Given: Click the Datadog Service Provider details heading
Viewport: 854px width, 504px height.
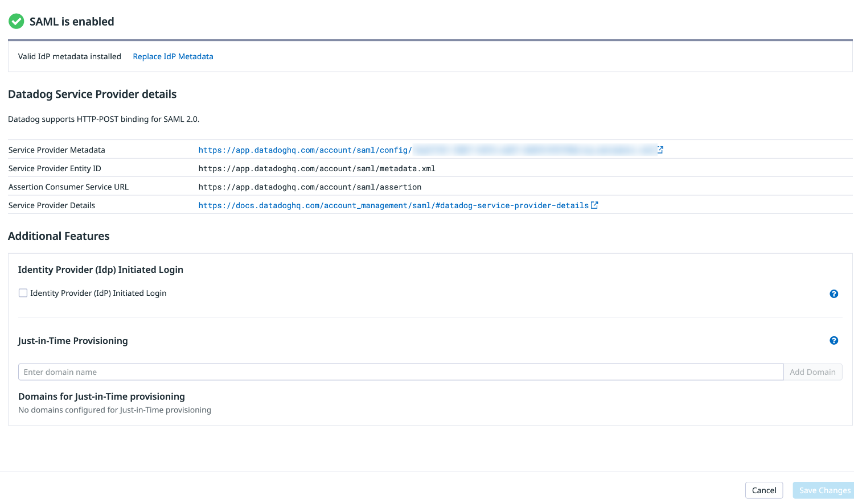Looking at the screenshot, I should coord(92,94).
